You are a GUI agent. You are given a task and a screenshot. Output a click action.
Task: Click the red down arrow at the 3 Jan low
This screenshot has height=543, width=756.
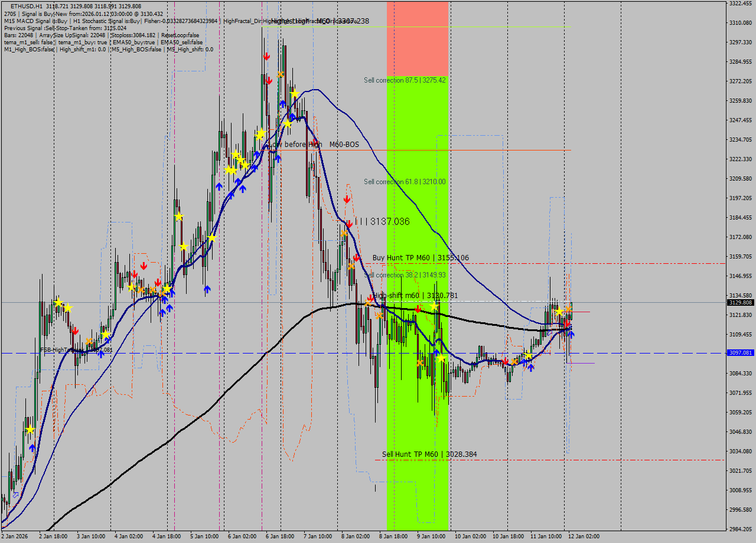click(x=76, y=332)
